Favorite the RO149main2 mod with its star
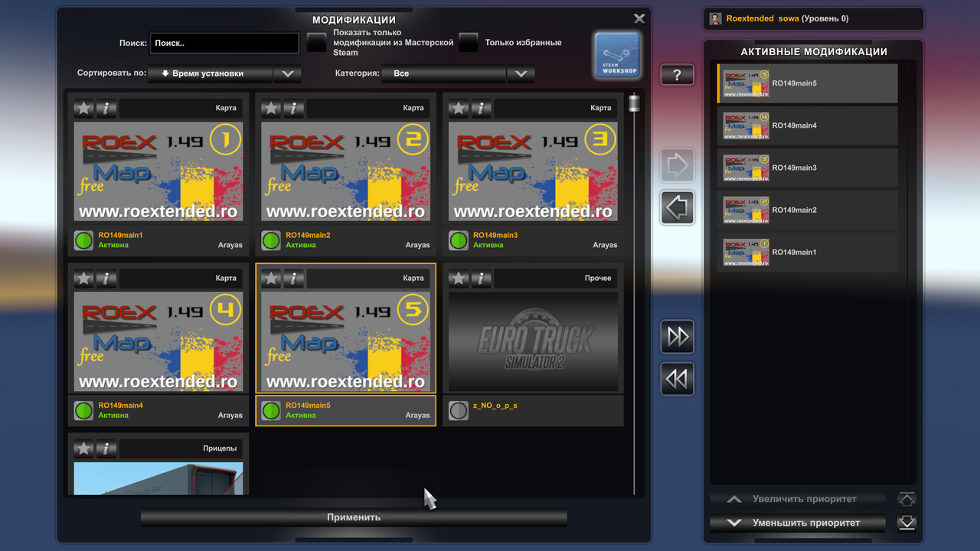This screenshot has width=980, height=551. click(272, 108)
